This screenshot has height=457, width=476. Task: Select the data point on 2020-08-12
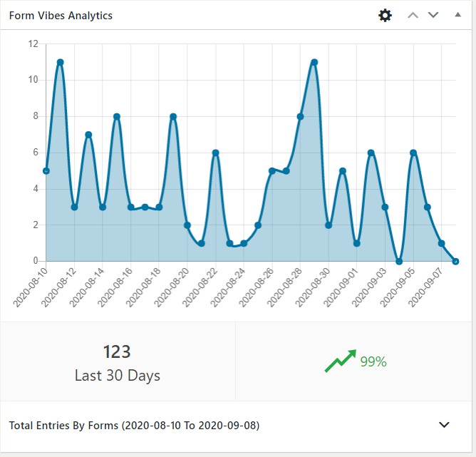[x=74, y=207]
